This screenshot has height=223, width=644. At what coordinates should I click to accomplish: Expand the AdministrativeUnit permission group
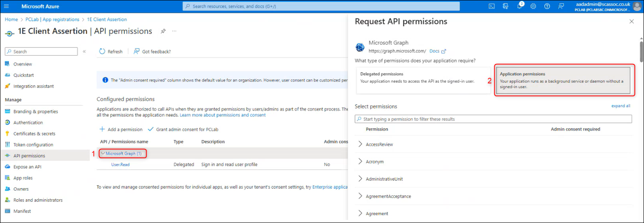[x=360, y=179]
